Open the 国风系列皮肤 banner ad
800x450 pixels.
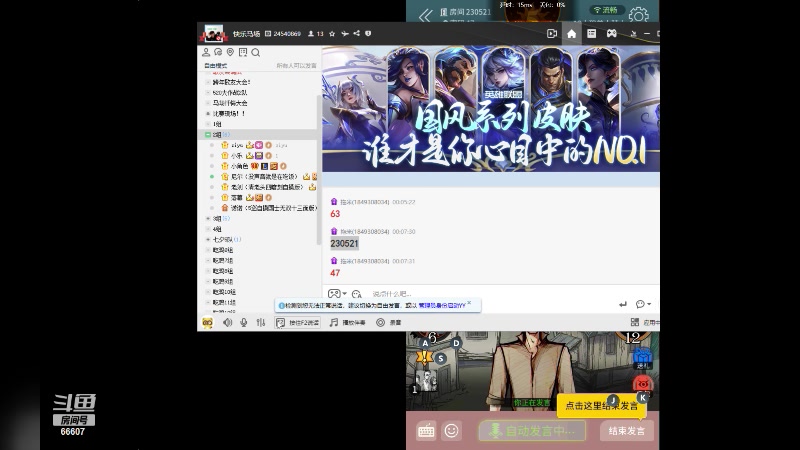pyautogui.click(x=490, y=109)
